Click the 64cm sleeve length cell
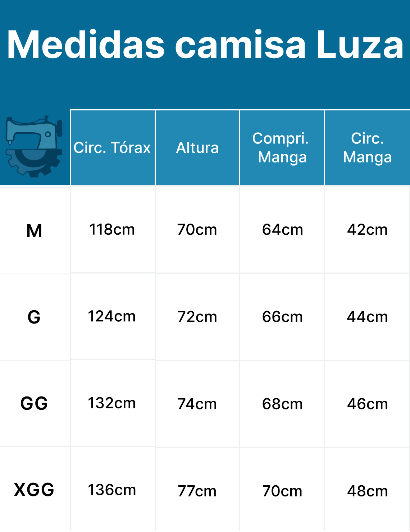Image resolution: width=410 pixels, height=532 pixels. click(x=282, y=230)
